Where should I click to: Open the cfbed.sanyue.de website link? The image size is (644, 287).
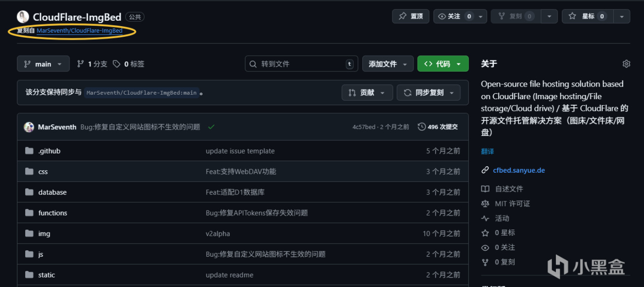519,170
